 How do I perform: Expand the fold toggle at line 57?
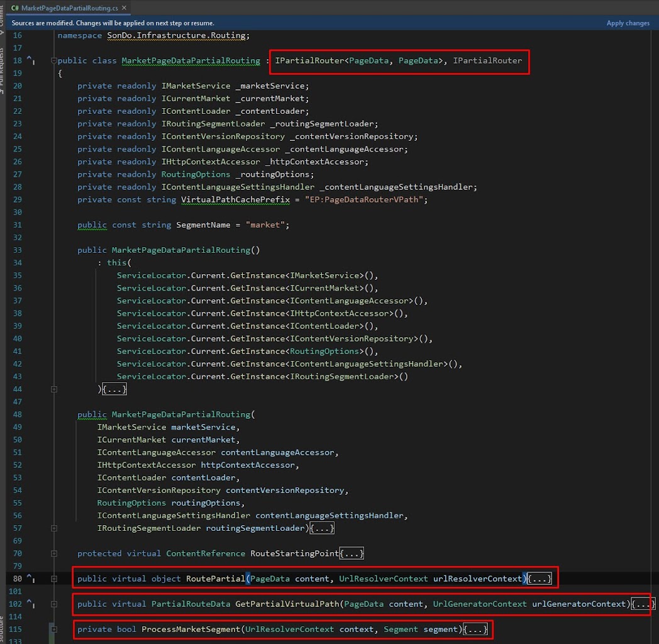(54, 528)
